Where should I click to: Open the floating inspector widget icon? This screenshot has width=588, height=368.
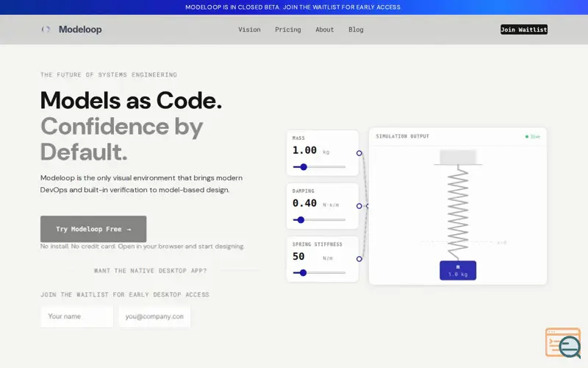(x=563, y=343)
